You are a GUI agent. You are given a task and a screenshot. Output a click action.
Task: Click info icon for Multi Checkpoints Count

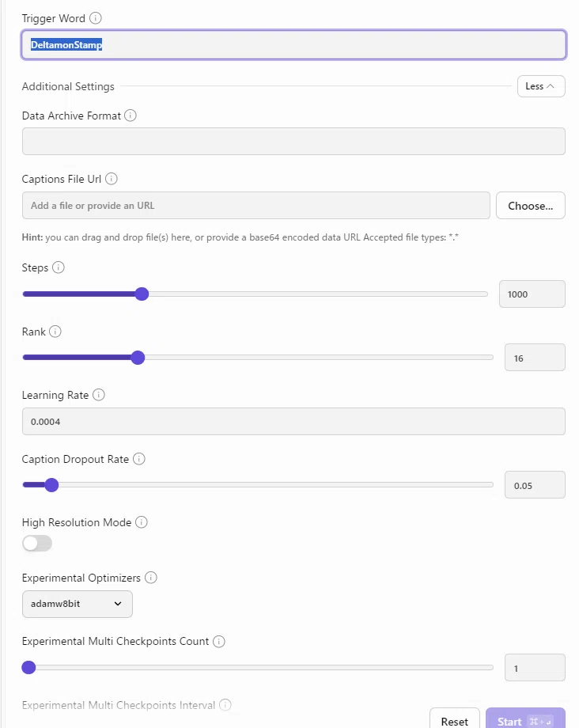(219, 641)
